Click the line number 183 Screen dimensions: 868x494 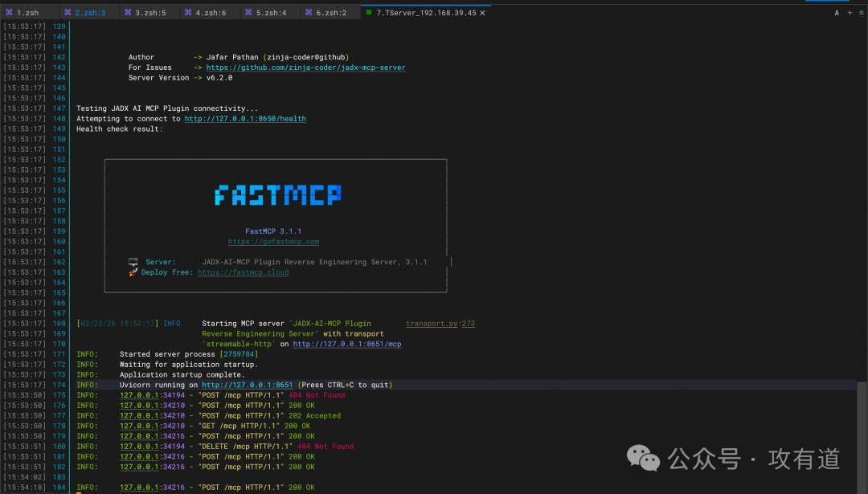[59, 477]
